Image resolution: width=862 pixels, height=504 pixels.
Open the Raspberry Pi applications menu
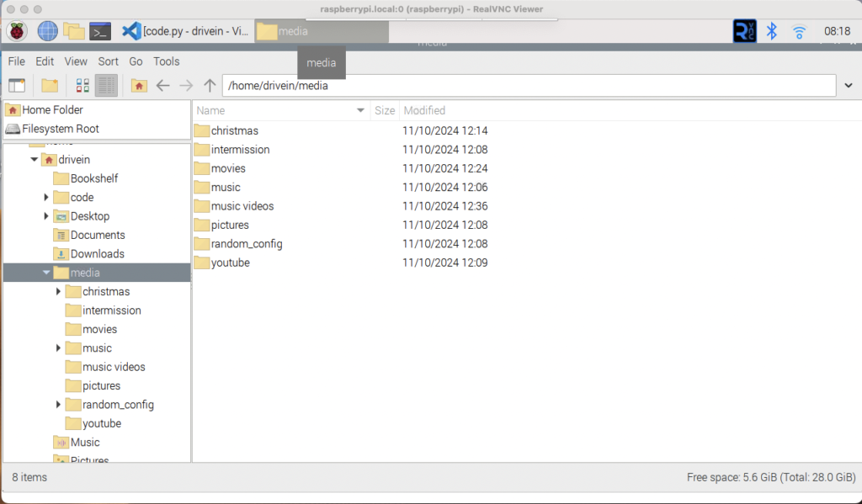point(17,31)
